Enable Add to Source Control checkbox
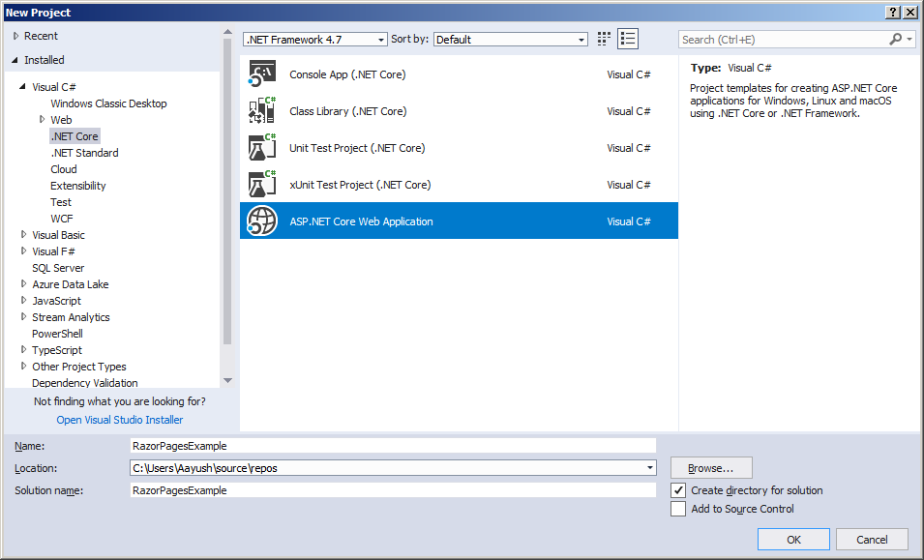 click(x=678, y=509)
